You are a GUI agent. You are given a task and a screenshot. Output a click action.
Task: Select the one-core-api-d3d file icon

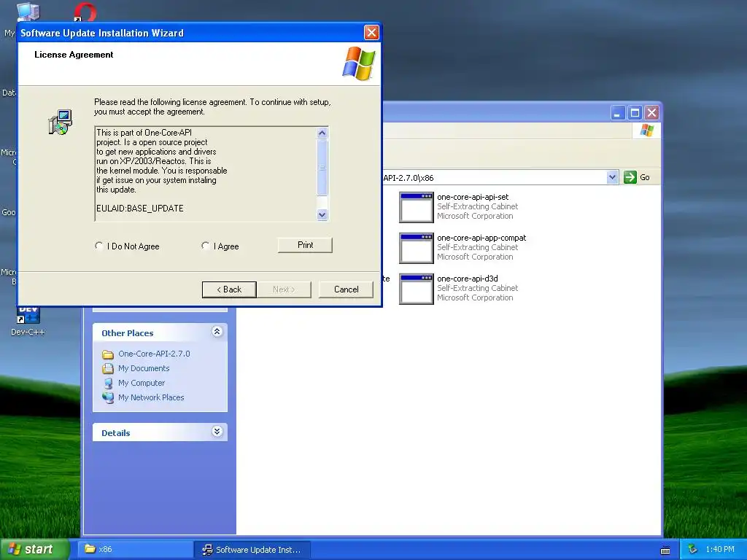[417, 289]
